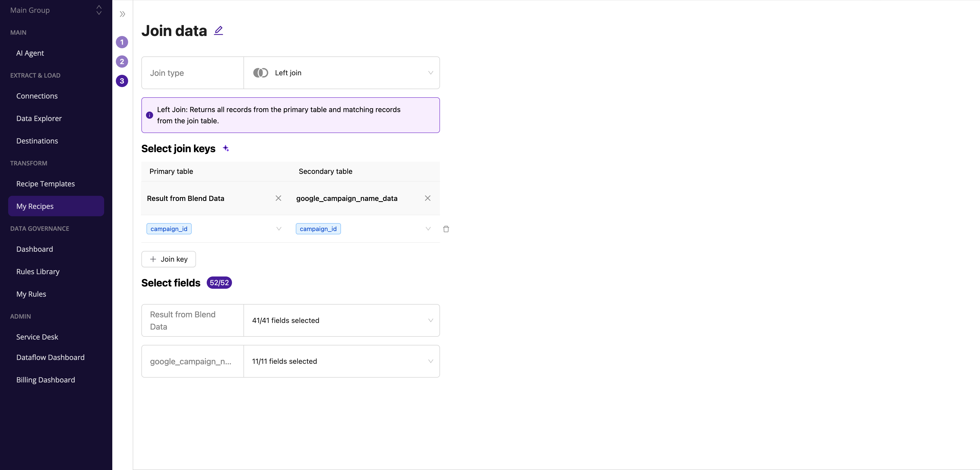Go to step 1 circle
The image size is (980, 470).
[122, 42]
